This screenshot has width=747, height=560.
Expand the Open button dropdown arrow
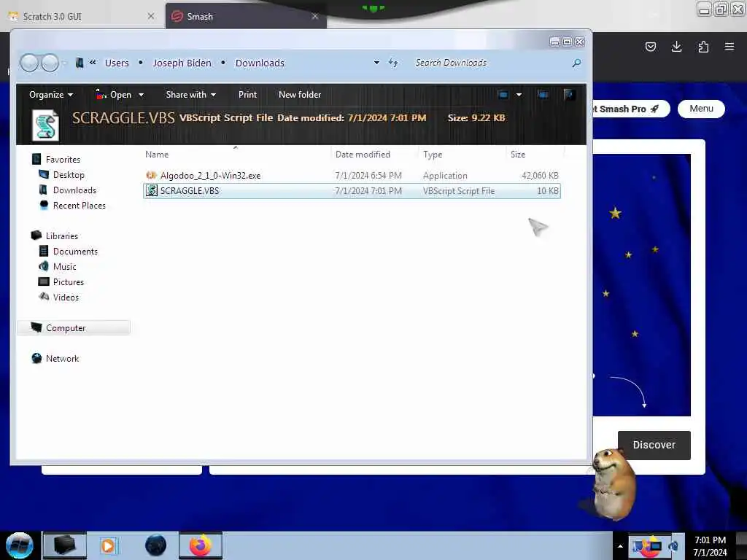(x=141, y=95)
